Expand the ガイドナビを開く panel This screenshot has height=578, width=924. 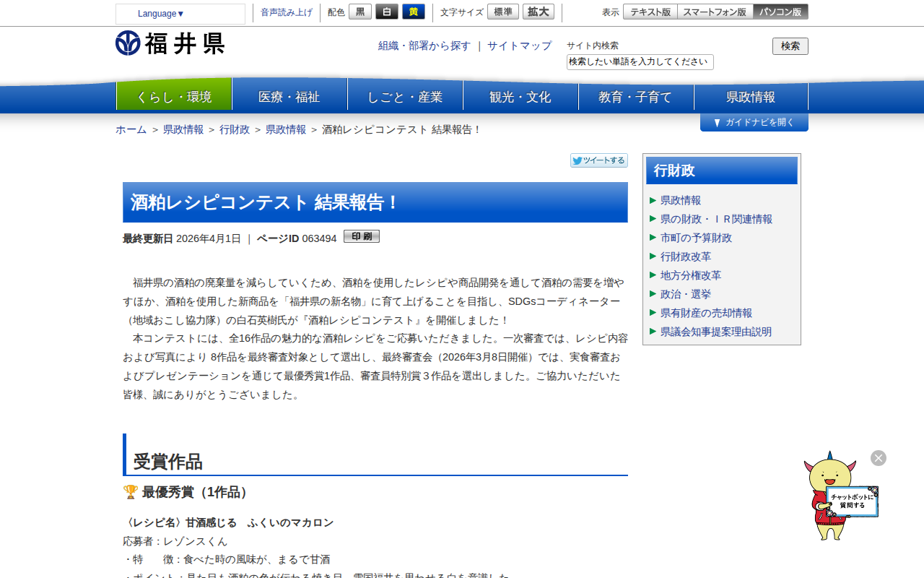754,123
